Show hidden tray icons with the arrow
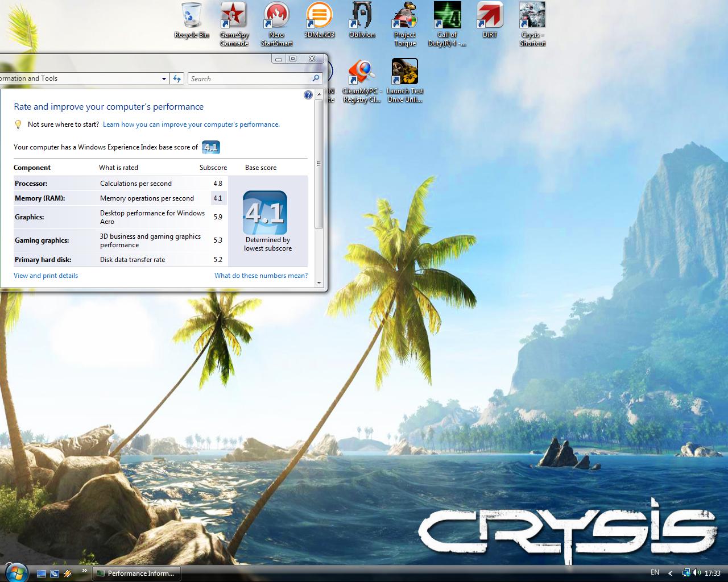 click(670, 573)
